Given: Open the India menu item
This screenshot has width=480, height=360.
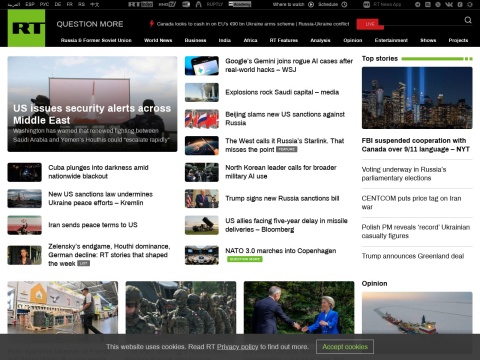Looking at the screenshot, I should [x=225, y=40].
